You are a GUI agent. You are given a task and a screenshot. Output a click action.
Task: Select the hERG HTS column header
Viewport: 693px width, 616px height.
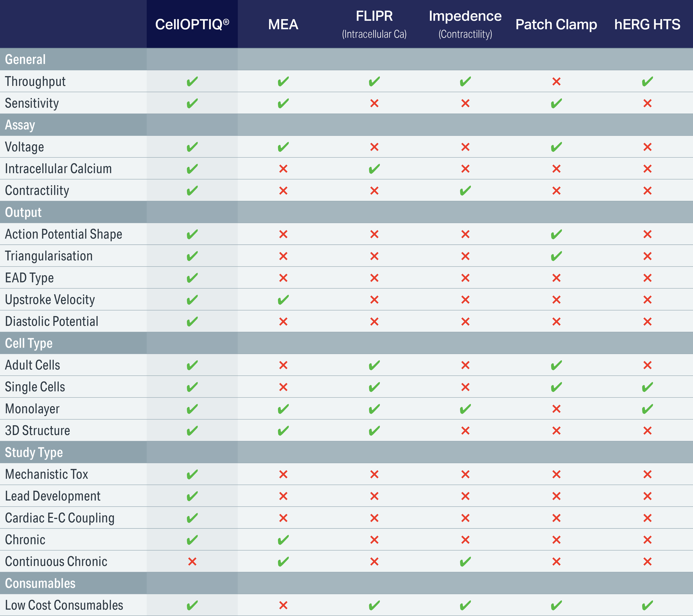(648, 24)
